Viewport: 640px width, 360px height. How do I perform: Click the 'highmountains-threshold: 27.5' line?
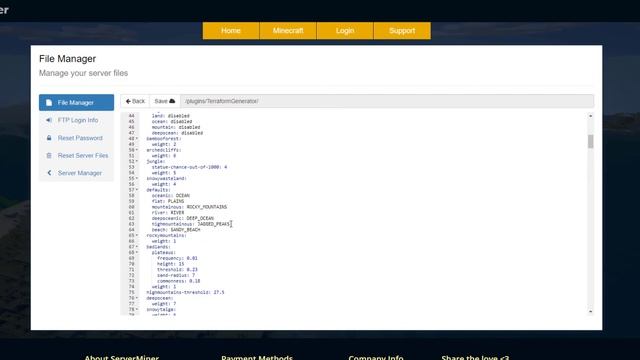pos(185,292)
